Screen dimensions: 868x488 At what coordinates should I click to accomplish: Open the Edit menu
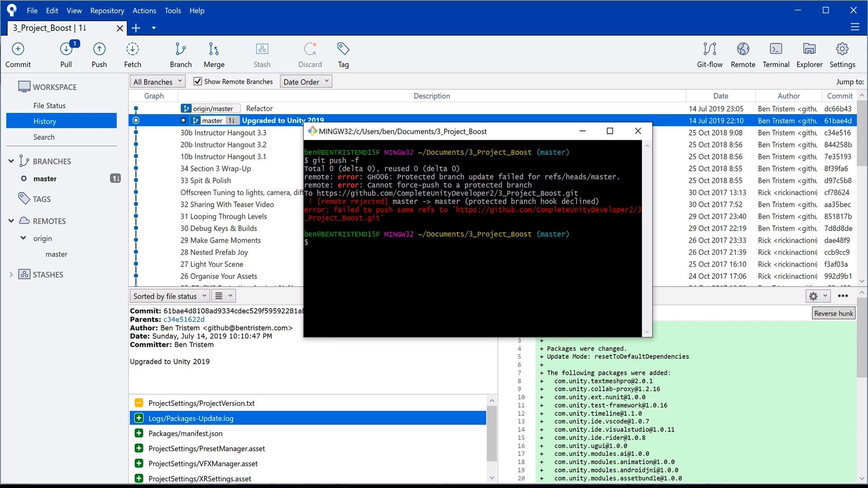(x=52, y=10)
